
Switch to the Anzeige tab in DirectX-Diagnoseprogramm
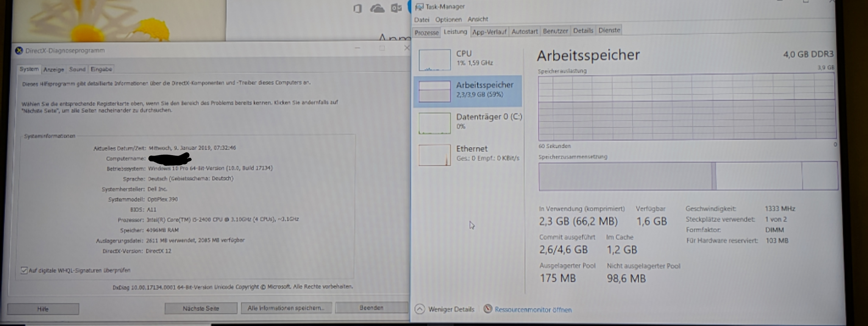tap(54, 70)
